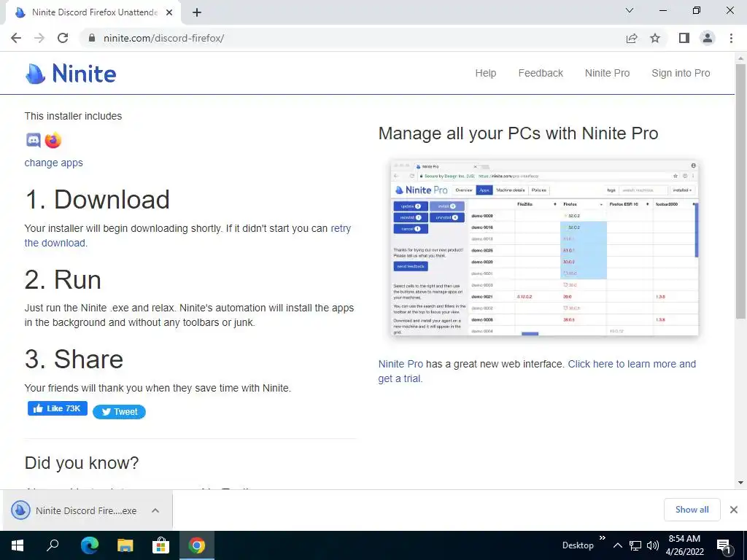
Task: Click the "1. Download" heading
Action: [x=97, y=200]
